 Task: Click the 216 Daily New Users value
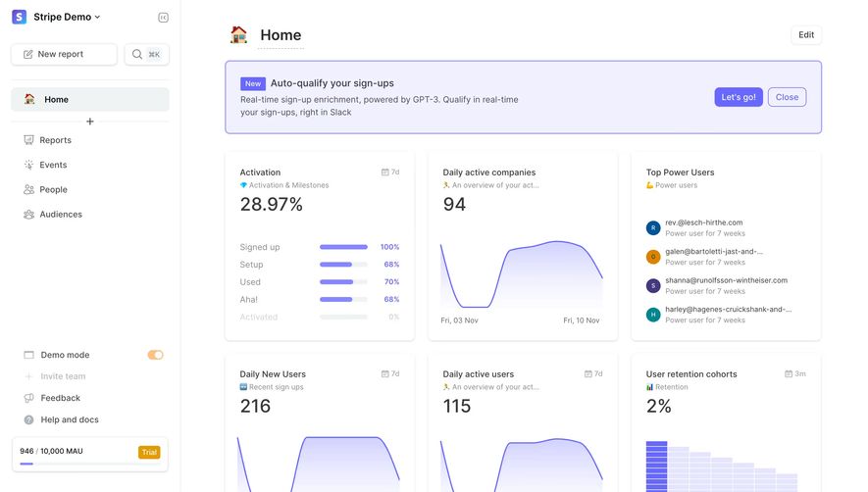point(255,406)
